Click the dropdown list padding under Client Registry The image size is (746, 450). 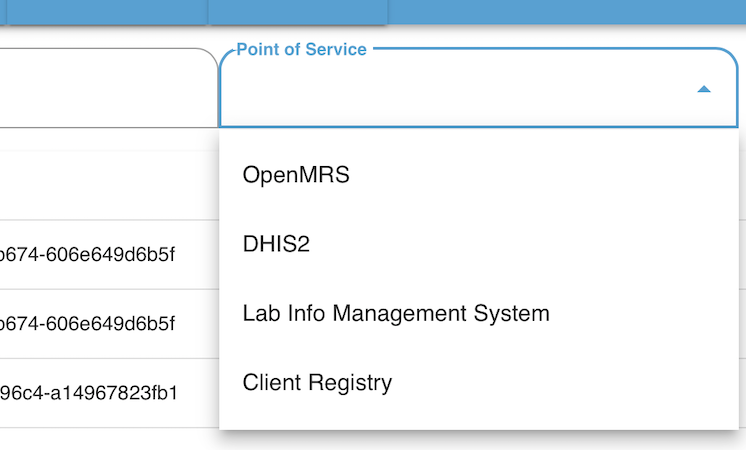(479, 423)
